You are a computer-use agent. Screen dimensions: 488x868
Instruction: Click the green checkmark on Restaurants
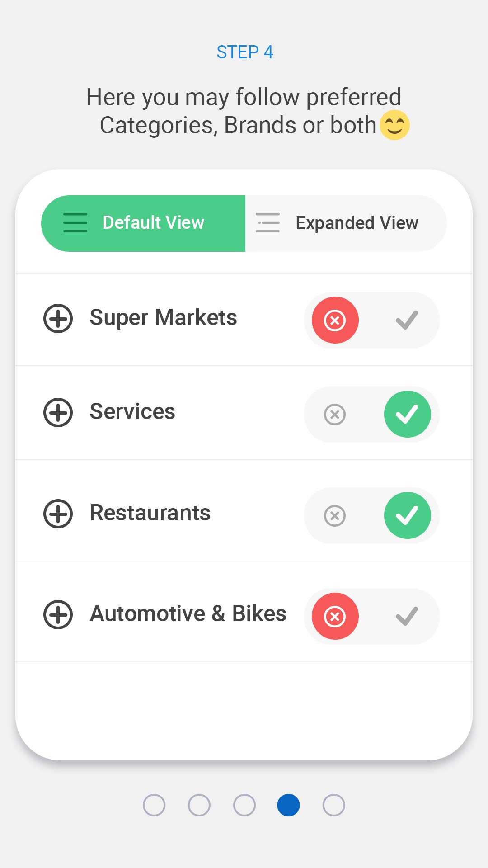pos(407,515)
